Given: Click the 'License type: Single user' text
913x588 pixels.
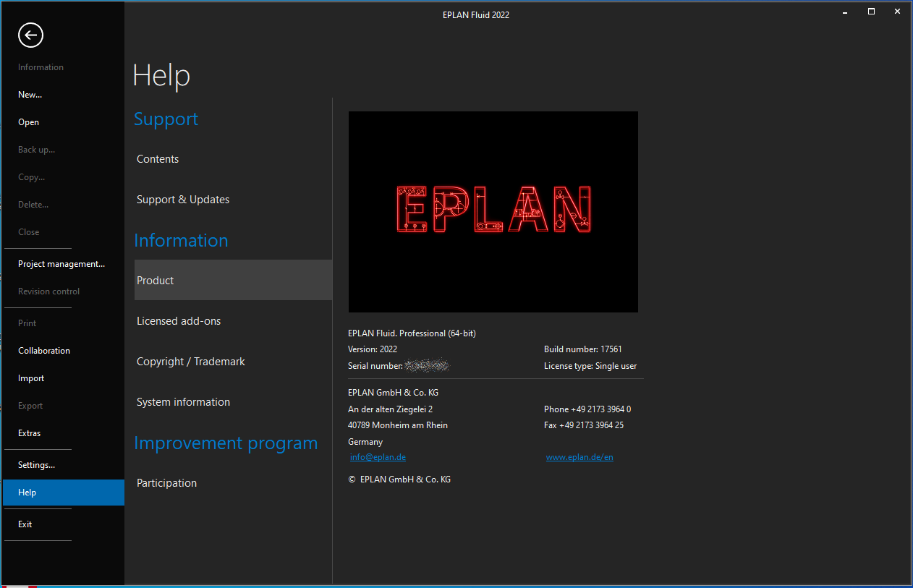Looking at the screenshot, I should pyautogui.click(x=590, y=366).
